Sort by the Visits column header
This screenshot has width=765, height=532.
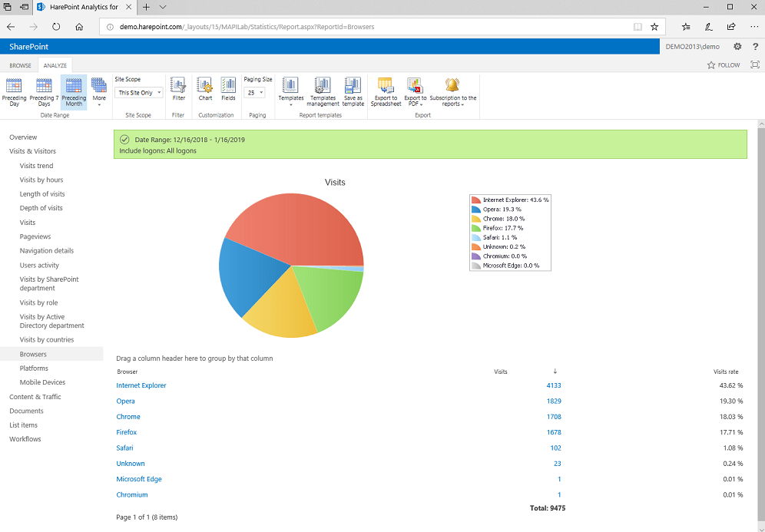(x=501, y=372)
